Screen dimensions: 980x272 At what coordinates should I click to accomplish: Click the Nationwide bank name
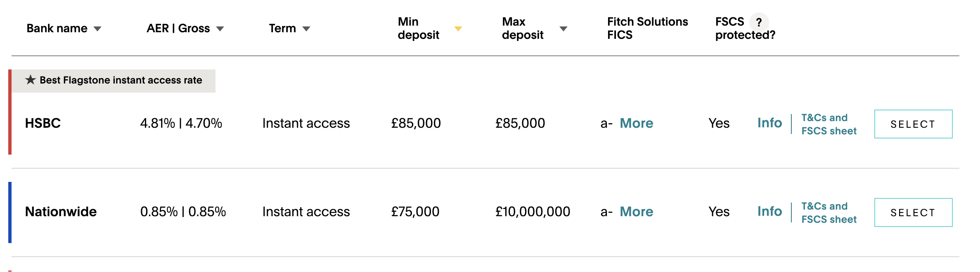[61, 212]
